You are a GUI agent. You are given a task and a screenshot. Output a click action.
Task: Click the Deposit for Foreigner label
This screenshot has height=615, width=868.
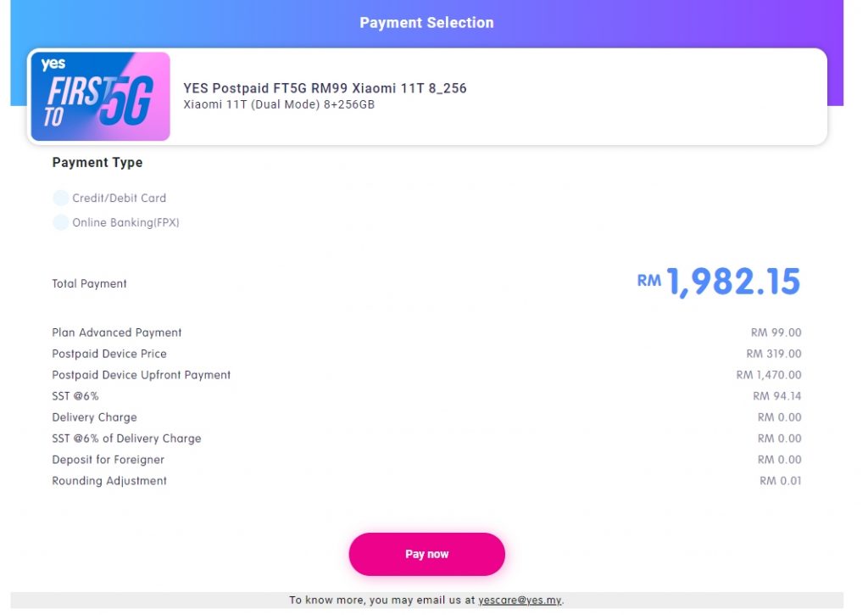(x=108, y=460)
